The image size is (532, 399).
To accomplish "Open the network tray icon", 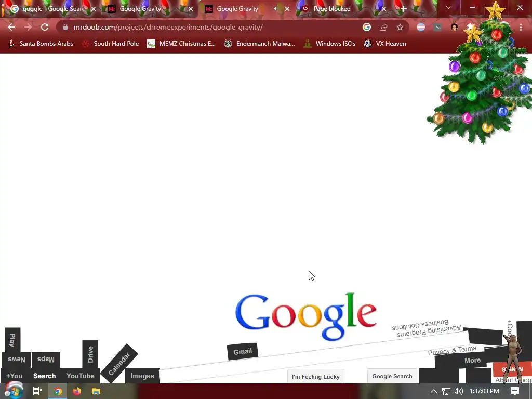I will tap(446, 391).
